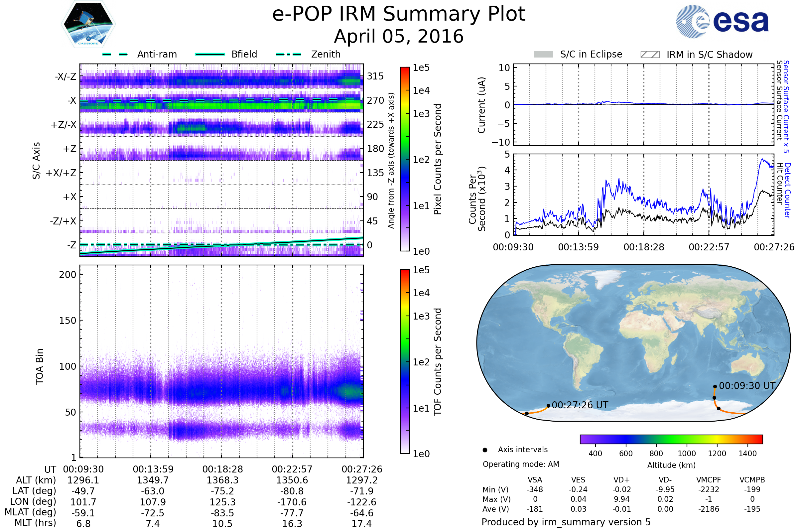Click the -X axis label on the skymap
This screenshot has height=532, width=798.
coord(71,100)
